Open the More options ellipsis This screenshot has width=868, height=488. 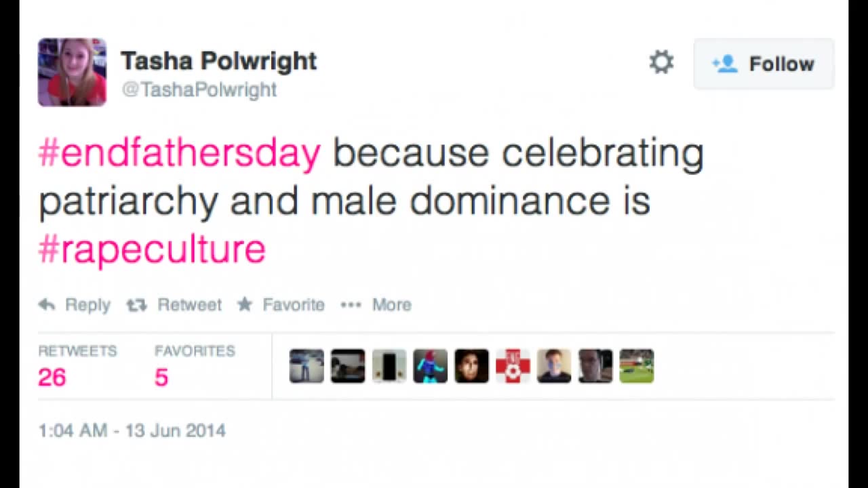pos(351,305)
